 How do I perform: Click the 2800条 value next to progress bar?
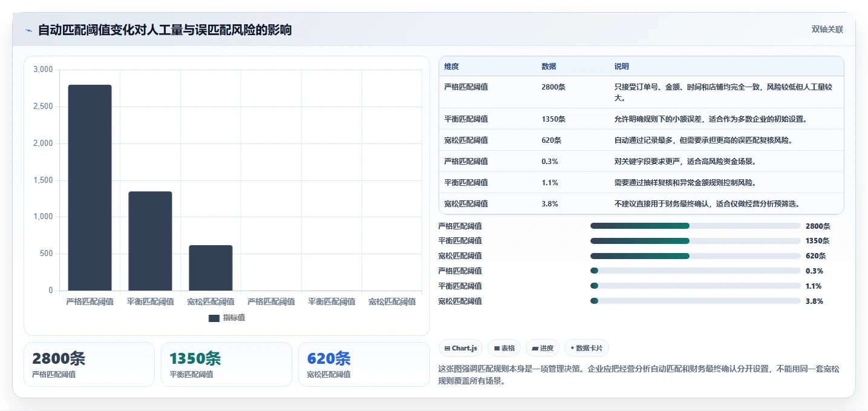[x=818, y=226]
